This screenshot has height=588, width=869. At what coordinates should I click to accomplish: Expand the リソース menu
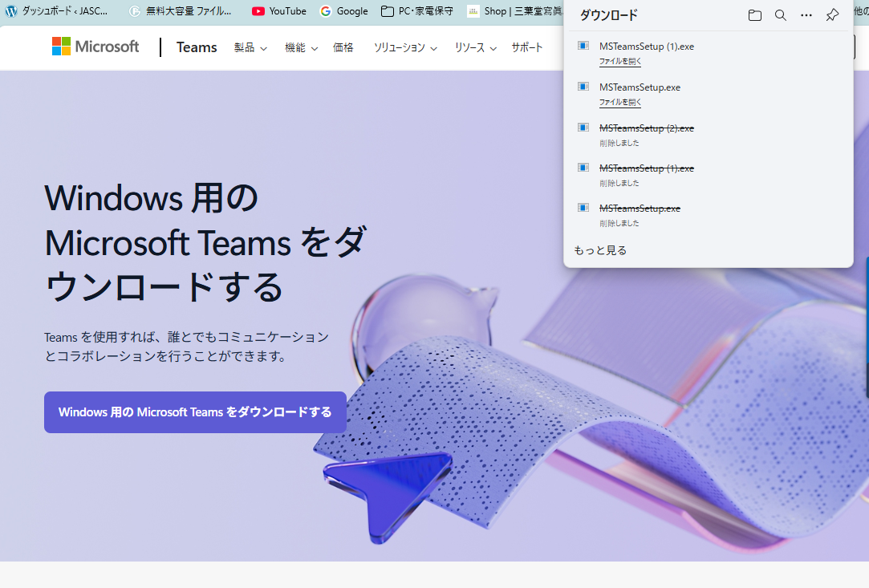coord(476,47)
